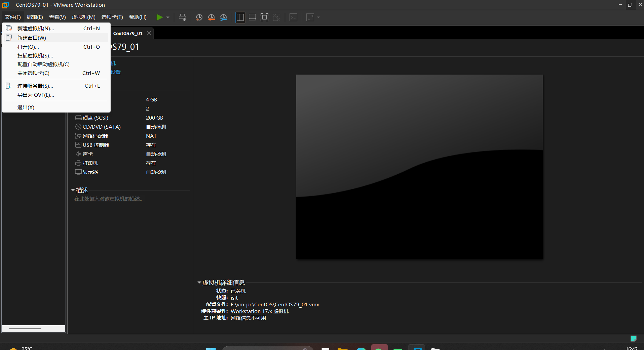Select 连接服务器(S)... menu entry
644x350 pixels.
(x=56, y=86)
